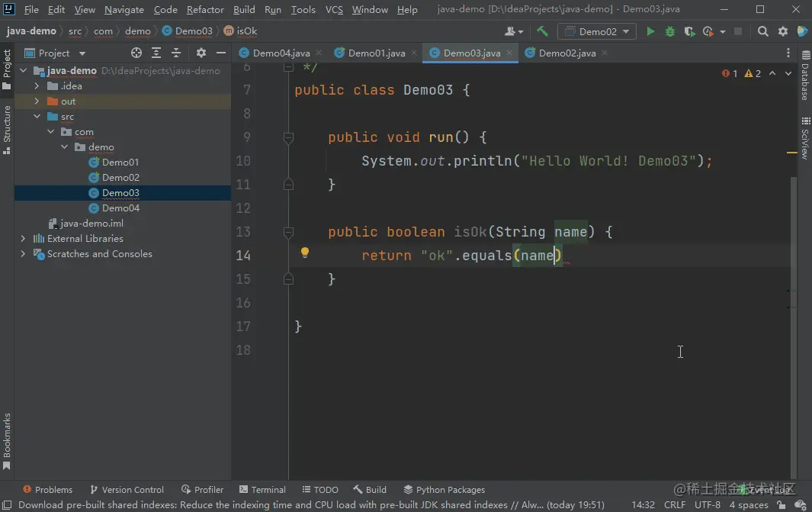Go to the previous highlighted error arrow
Image resolution: width=812 pixels, height=512 pixels.
coord(772,73)
